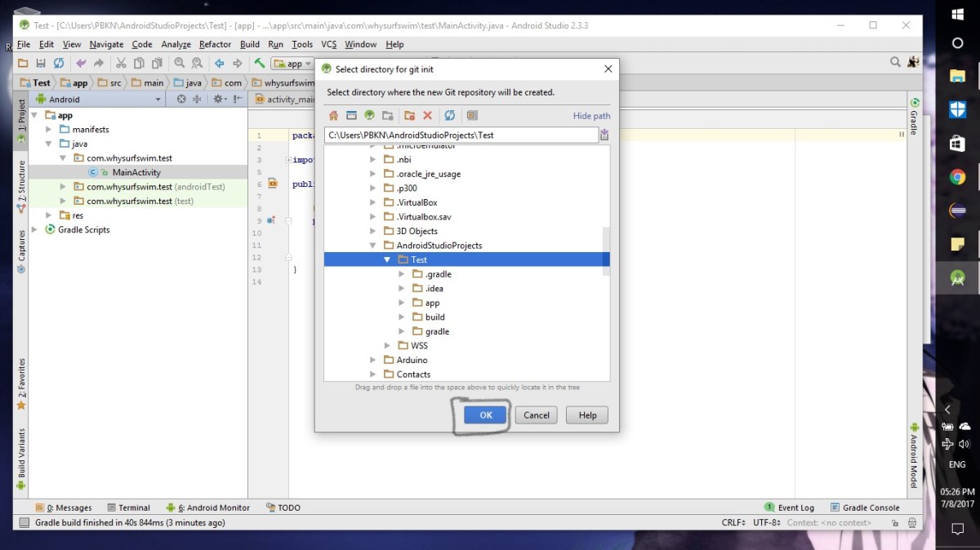980x550 pixels.
Task: Create a new folder using the dialog icon
Action: click(x=412, y=116)
